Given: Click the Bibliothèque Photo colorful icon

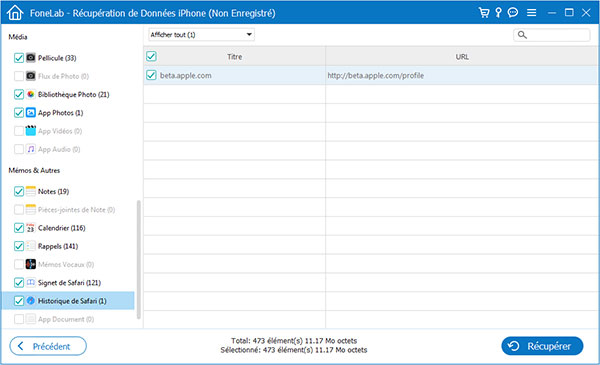Looking at the screenshot, I should [x=31, y=94].
